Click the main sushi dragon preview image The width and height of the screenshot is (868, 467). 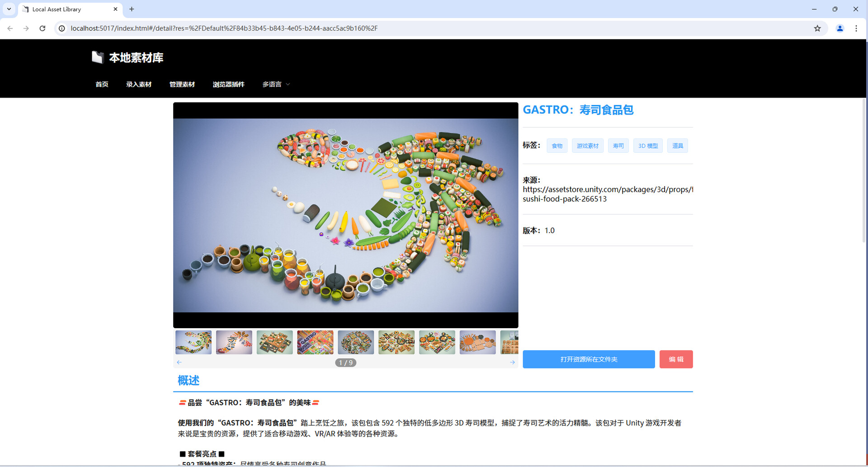pos(346,215)
